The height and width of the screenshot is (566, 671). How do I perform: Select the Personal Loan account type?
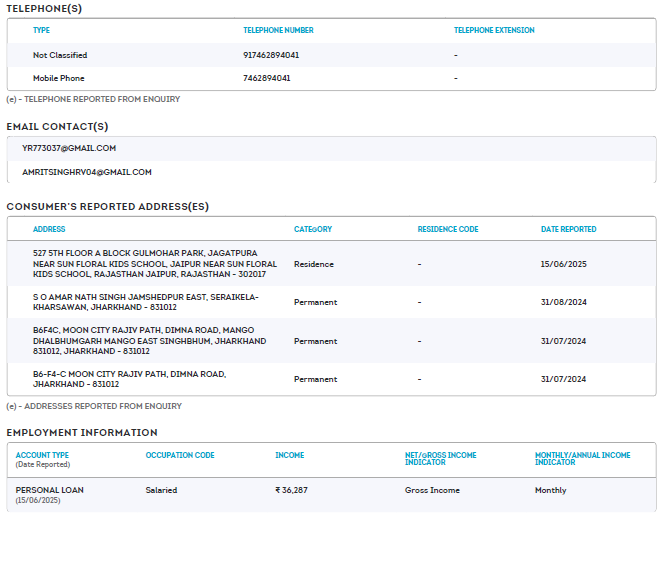coord(50,490)
